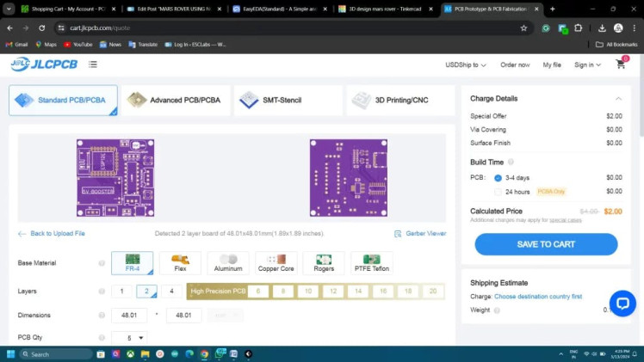Click the Build Time info icon
The height and width of the screenshot is (362, 644).
511,162
